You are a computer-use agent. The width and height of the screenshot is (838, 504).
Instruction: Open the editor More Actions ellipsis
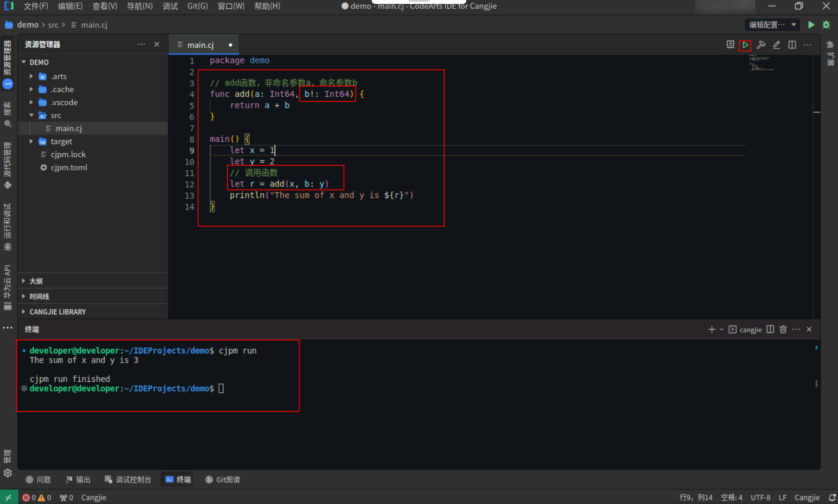click(807, 45)
